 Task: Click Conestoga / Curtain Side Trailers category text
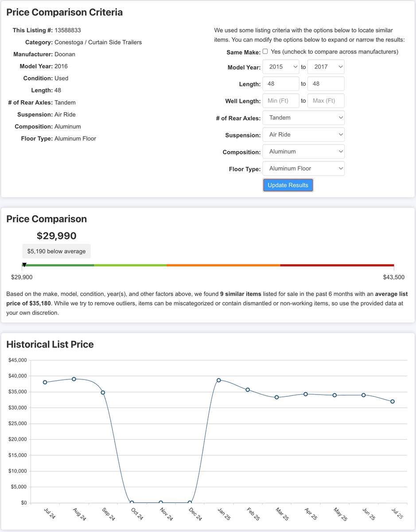(x=98, y=42)
